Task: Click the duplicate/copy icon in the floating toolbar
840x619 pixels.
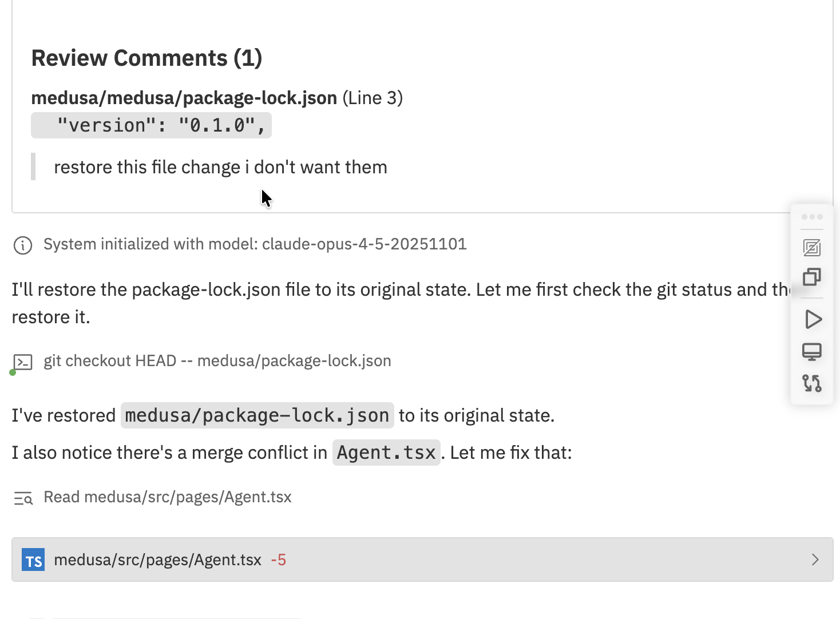Action: point(813,278)
